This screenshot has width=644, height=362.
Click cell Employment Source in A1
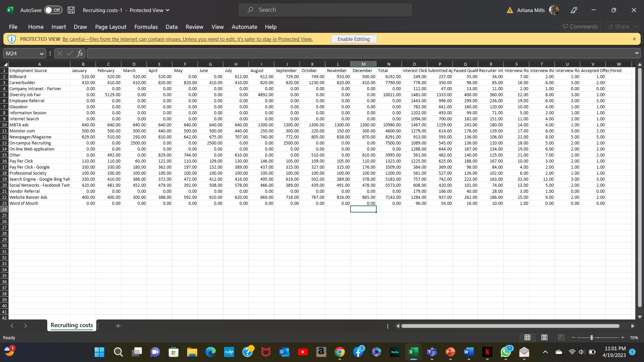(39, 70)
